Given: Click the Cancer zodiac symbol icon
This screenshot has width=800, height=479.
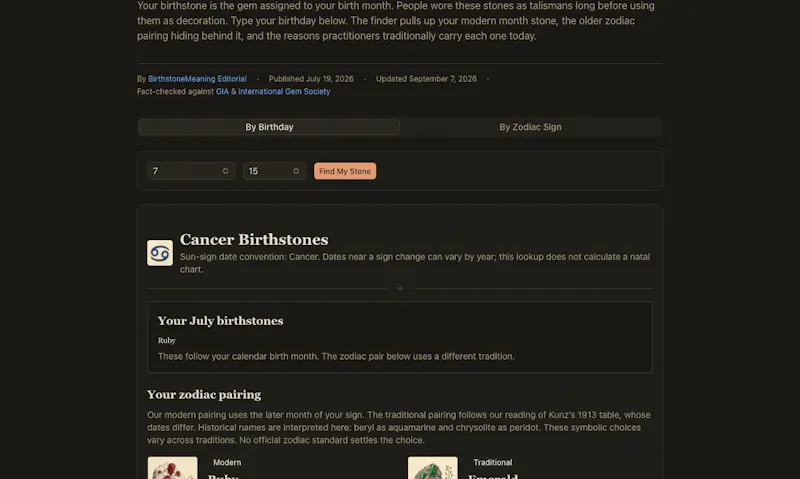Looking at the screenshot, I should click(x=160, y=253).
